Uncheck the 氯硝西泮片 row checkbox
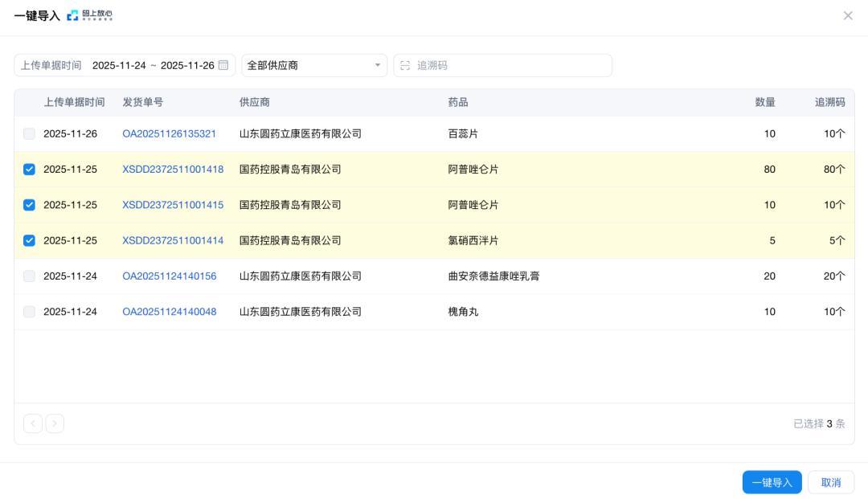 coord(30,240)
